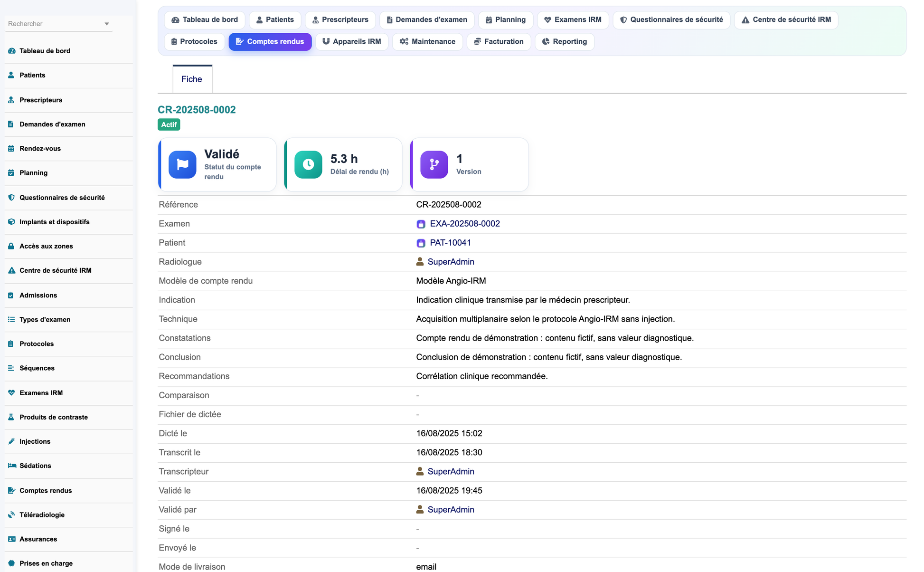This screenshot has height=572, width=924.
Task: Click the Injections syringe icon
Action: [x=11, y=441]
